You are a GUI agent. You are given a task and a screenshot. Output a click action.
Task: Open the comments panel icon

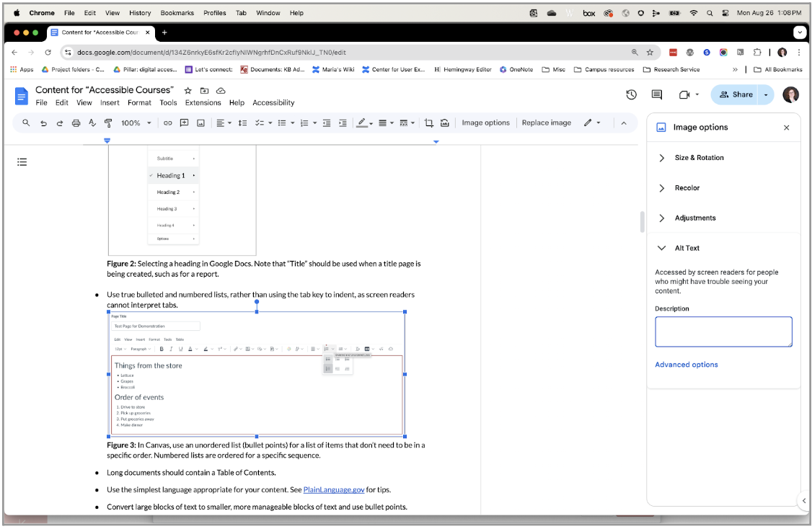pyautogui.click(x=656, y=95)
